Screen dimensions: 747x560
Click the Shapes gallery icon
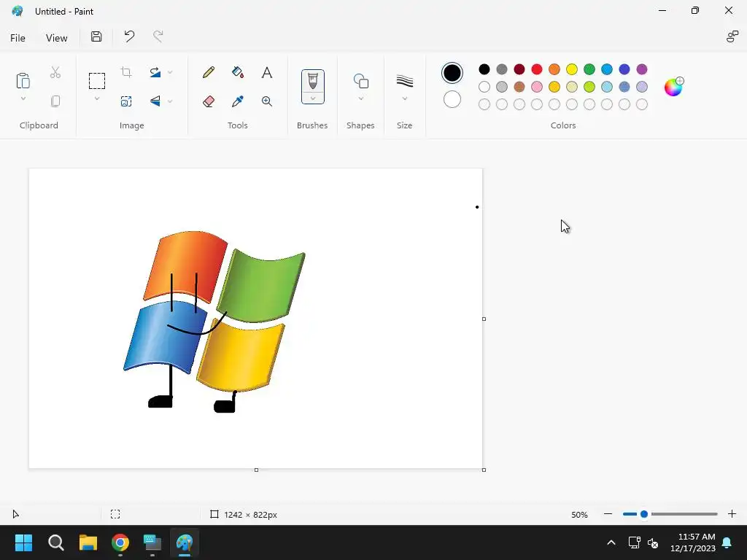click(x=360, y=81)
